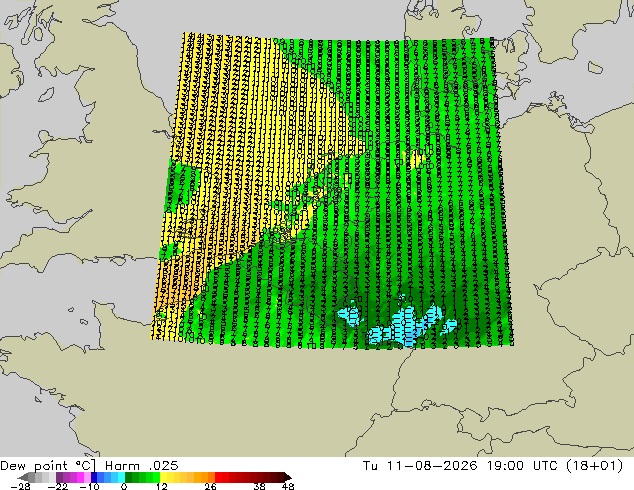Click the '38' legend label
Screen dimensions: 634x490
click(260, 486)
